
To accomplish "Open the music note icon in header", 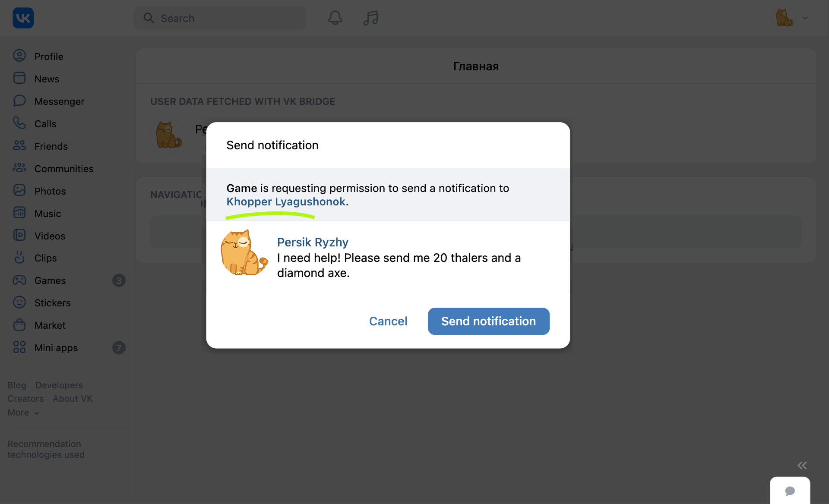I will [x=370, y=18].
